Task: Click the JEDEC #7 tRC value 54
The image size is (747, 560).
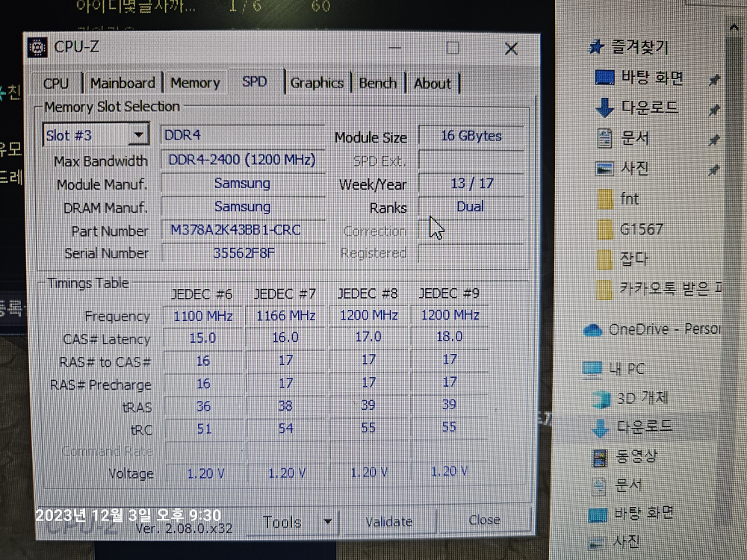Action: (x=286, y=428)
